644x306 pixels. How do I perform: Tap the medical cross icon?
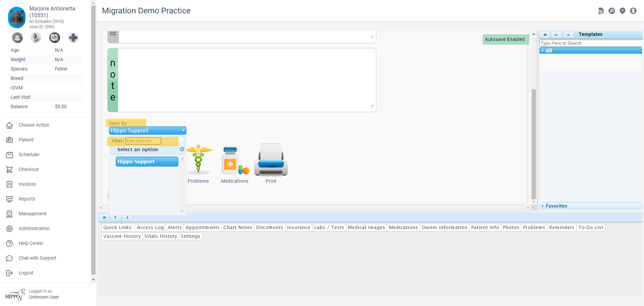(73, 38)
